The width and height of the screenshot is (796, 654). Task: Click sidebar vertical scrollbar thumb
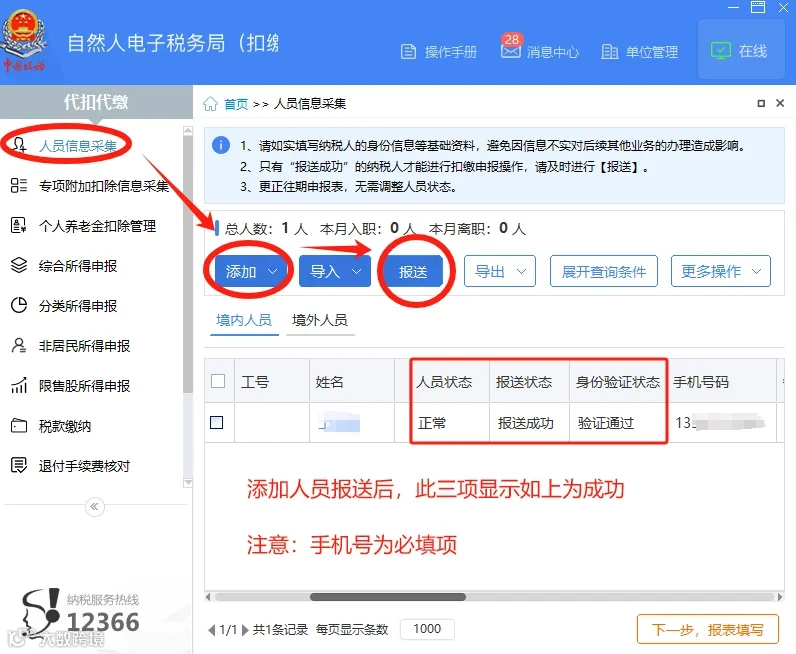click(x=188, y=264)
